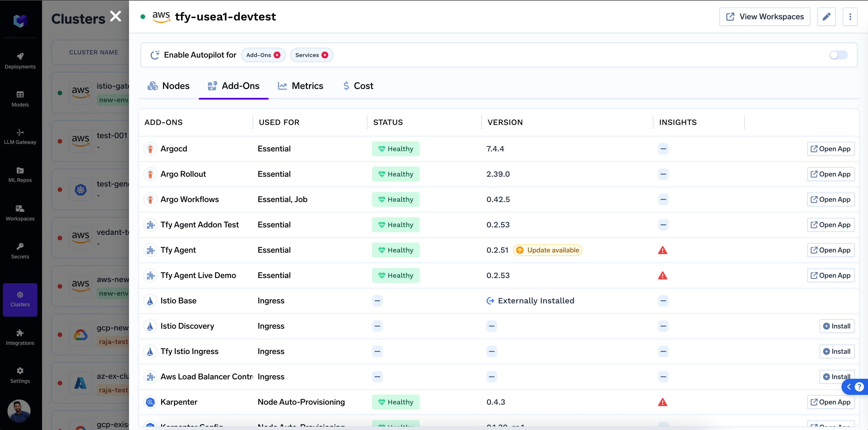The image size is (868, 430).
Task: Open App for Tfy Agent Addon Test
Action: pyautogui.click(x=831, y=224)
